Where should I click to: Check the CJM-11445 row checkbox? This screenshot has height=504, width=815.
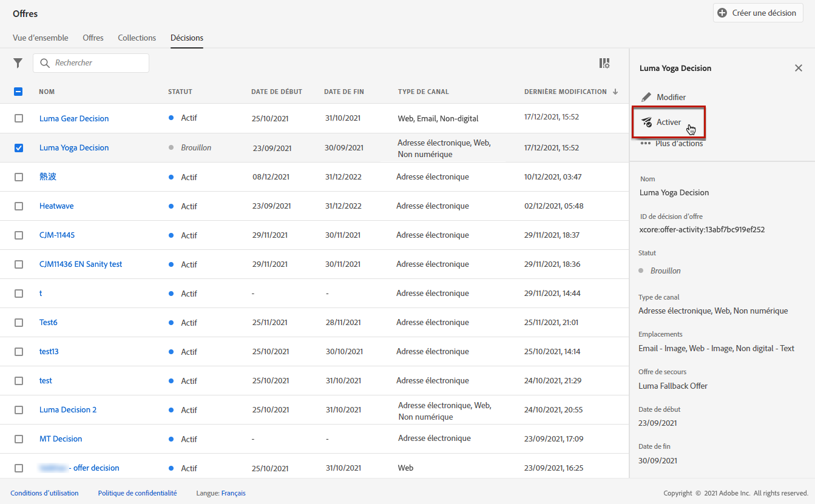pyautogui.click(x=19, y=235)
